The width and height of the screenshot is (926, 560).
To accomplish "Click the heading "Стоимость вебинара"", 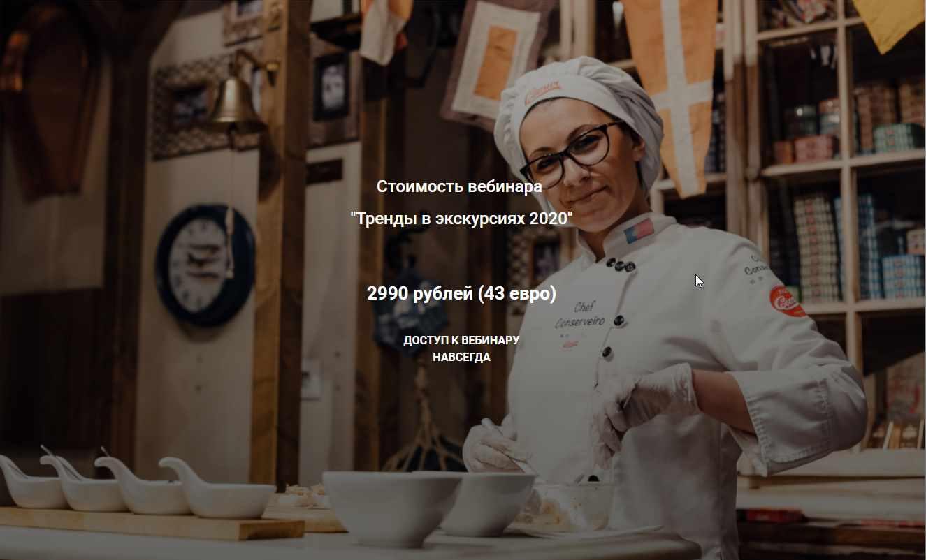I will tap(459, 186).
